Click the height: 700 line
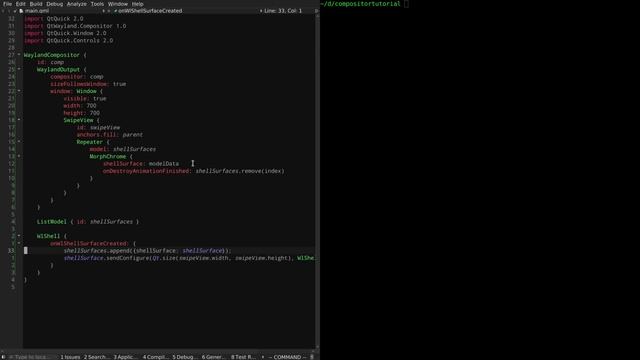Viewport: 640px width, 360px height. pos(82,113)
